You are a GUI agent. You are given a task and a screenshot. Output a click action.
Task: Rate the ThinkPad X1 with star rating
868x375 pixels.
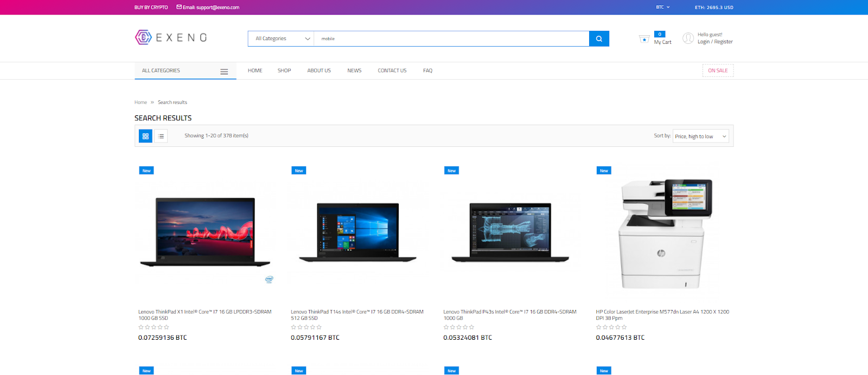154,327
